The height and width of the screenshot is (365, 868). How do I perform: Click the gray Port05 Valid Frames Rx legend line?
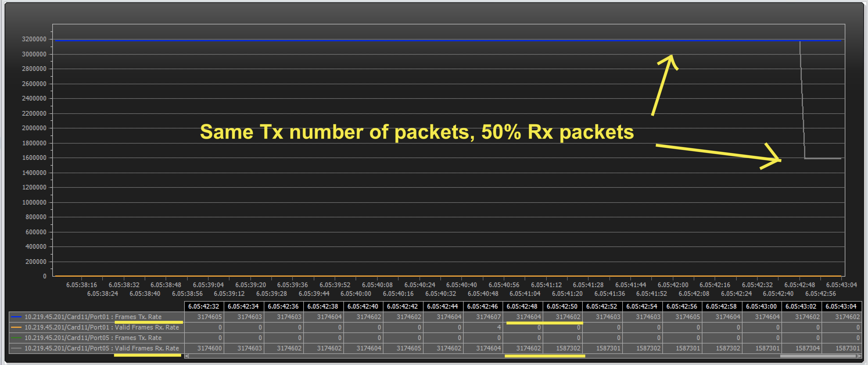pos(16,348)
